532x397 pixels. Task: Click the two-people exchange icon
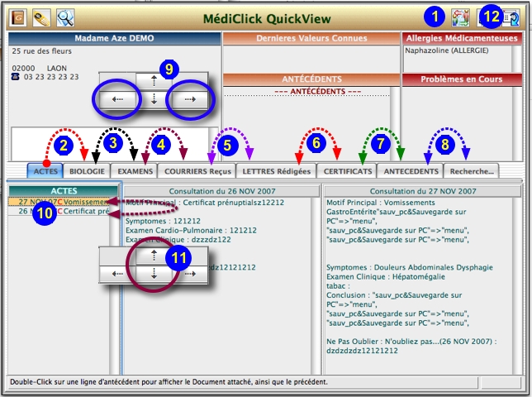pyautogui.click(x=460, y=17)
